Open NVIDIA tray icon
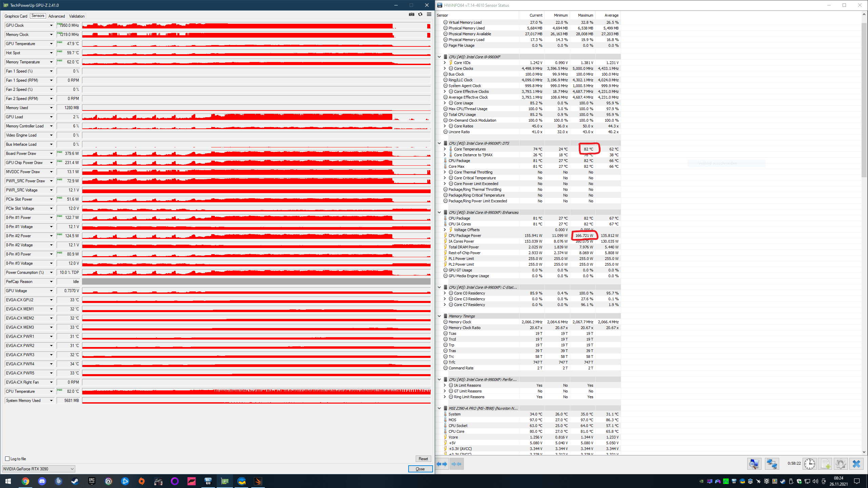Viewport: 868px width, 488px height. [702, 481]
